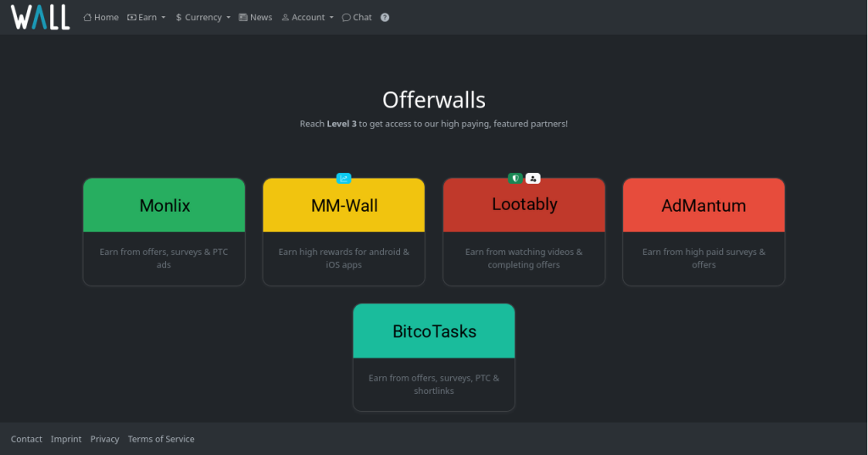868x455 pixels.
Task: Open the AdMantum offerwall card
Action: (704, 232)
